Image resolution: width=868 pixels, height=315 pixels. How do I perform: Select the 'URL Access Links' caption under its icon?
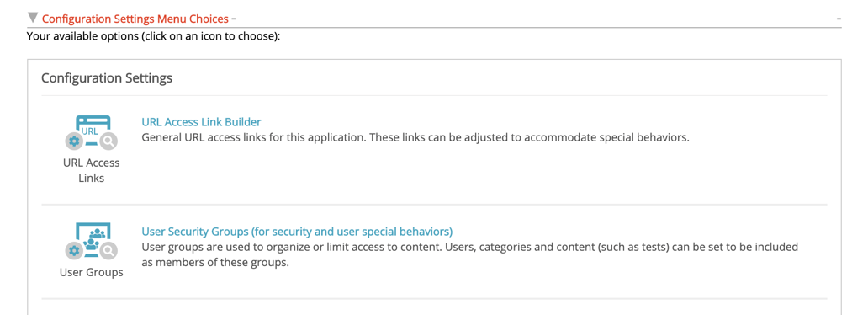(x=92, y=171)
